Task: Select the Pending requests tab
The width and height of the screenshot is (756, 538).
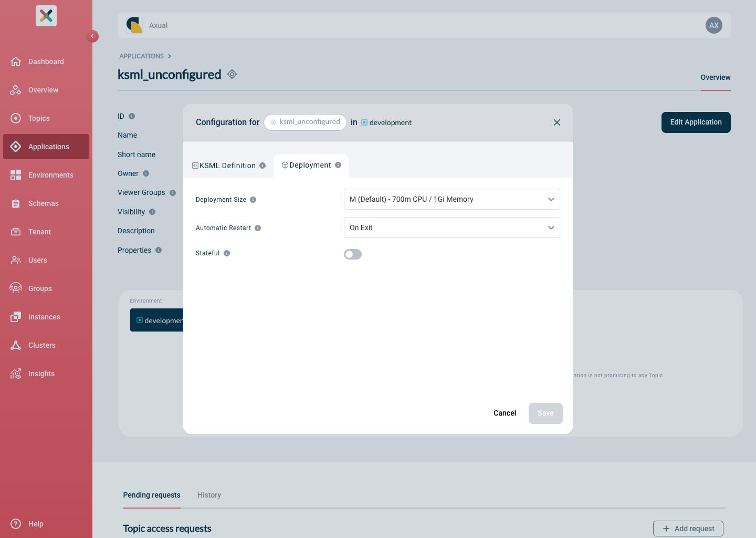Action: tap(152, 495)
